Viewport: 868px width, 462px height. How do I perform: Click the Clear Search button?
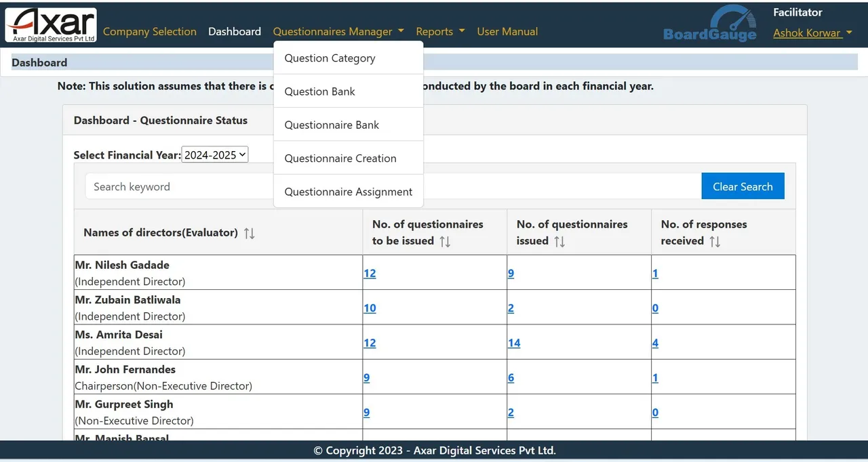tap(743, 186)
